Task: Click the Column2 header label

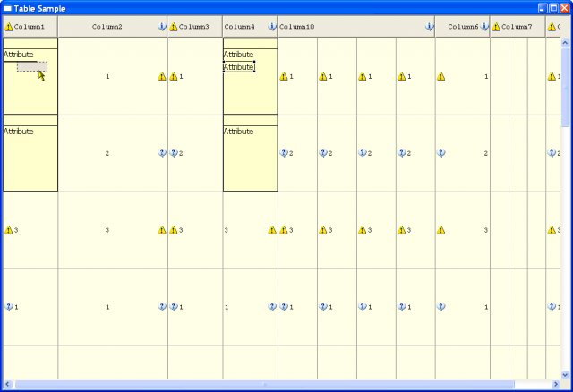Action: coord(107,27)
